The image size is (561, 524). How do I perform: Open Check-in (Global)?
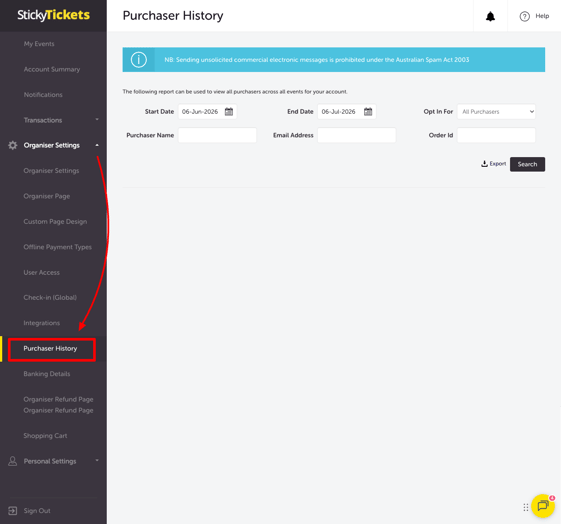pyautogui.click(x=50, y=298)
